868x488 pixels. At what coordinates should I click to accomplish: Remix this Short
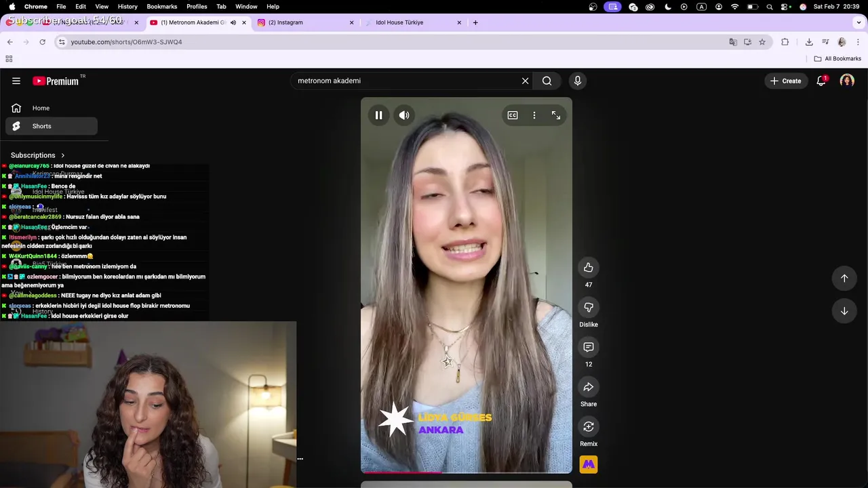click(x=589, y=427)
